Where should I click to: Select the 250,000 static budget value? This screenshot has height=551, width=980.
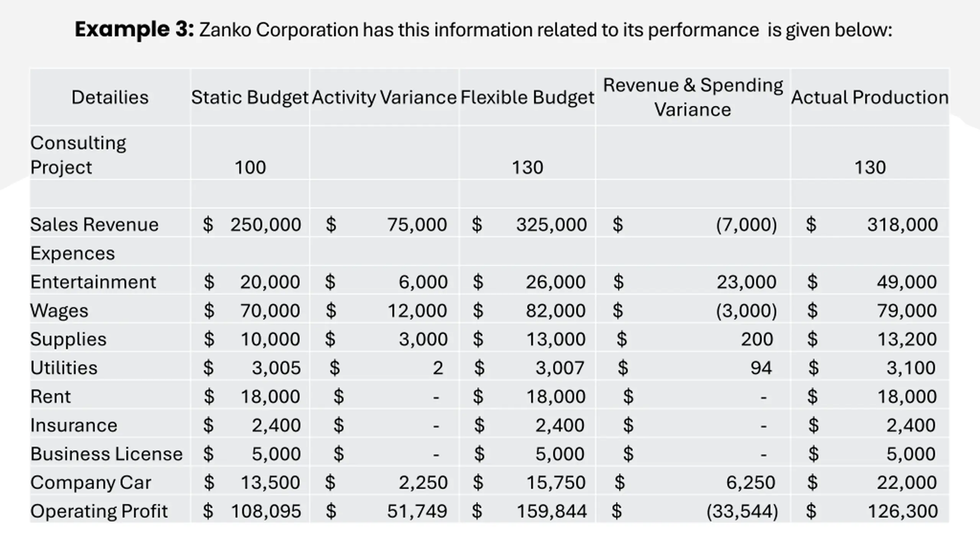[265, 224]
